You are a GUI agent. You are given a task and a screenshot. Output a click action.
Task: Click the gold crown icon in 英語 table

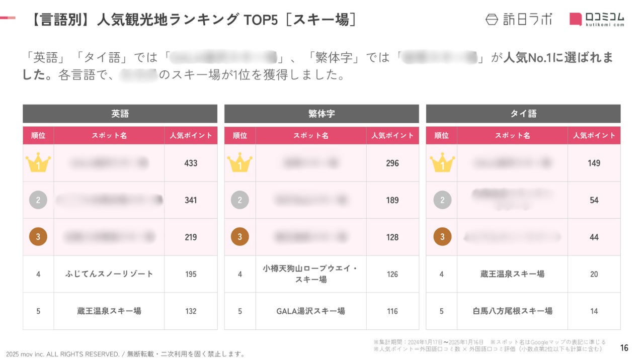point(38,163)
